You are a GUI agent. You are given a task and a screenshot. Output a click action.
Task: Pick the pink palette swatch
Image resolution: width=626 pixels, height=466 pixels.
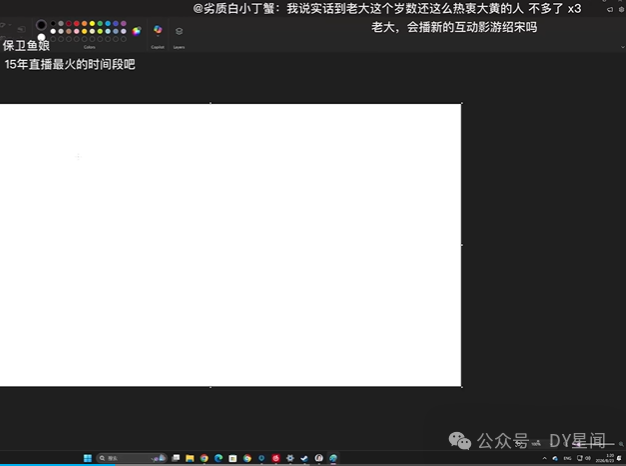[76, 31]
